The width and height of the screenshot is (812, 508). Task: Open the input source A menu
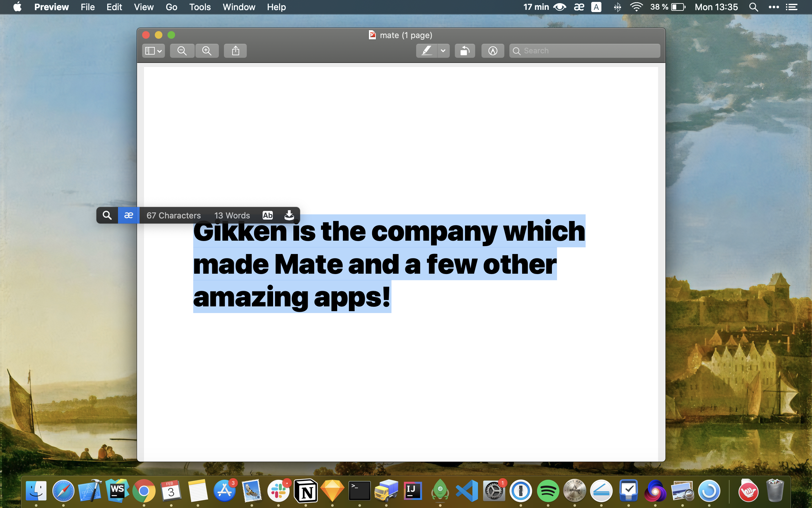[x=596, y=7]
